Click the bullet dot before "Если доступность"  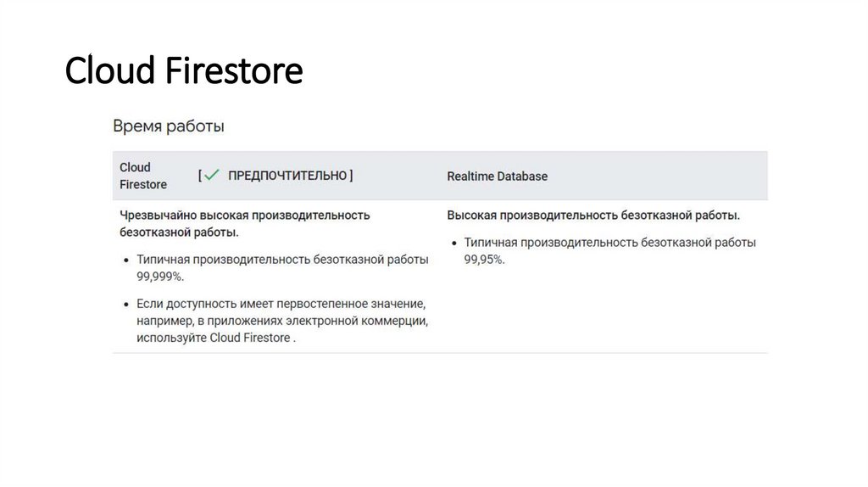pyautogui.click(x=126, y=303)
